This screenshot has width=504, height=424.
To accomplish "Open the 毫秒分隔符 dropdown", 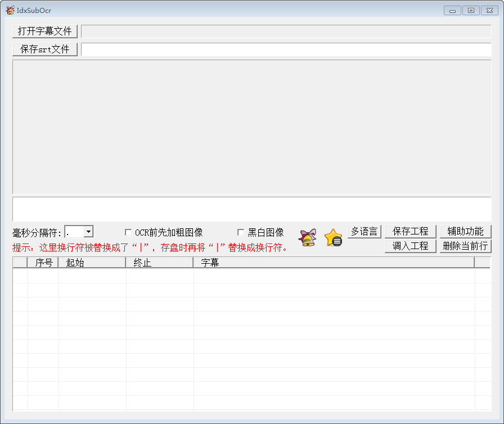I will 88,232.
